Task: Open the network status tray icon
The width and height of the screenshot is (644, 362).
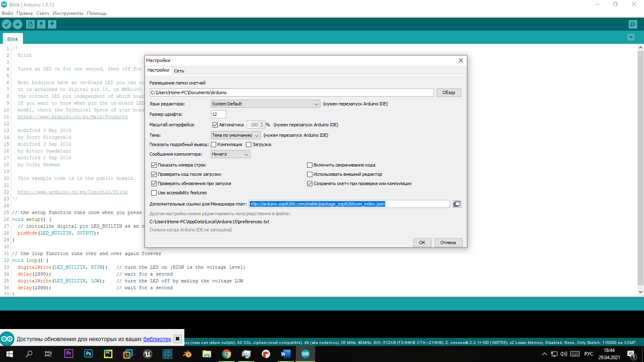Action: (x=554, y=354)
